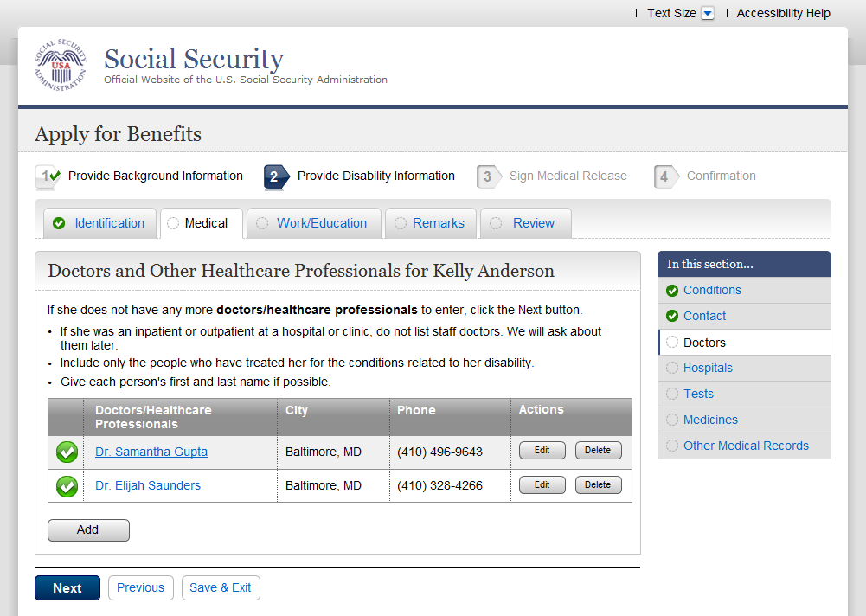The height and width of the screenshot is (616, 866).
Task: Click green check icon next to Conditions
Action: pyautogui.click(x=672, y=291)
